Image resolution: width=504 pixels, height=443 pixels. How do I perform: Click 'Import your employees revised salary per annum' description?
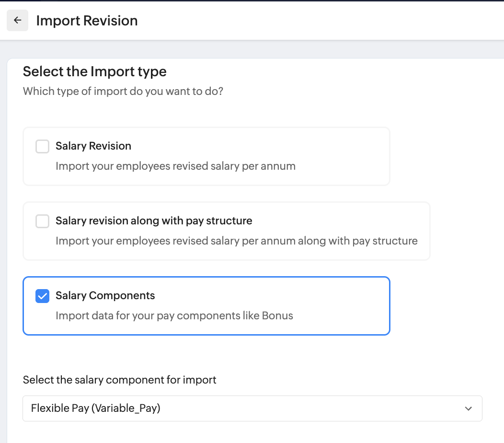pos(175,166)
